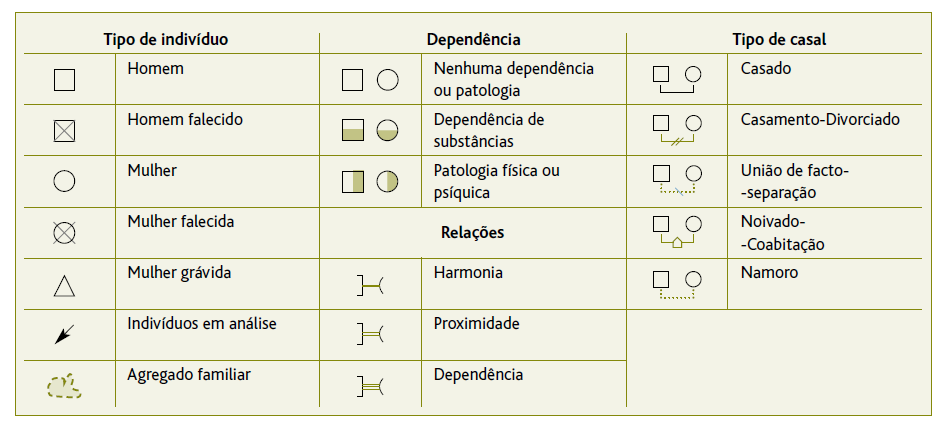The width and height of the screenshot is (946, 423).
Task: Select the União de facto-separação label
Action: coord(794,181)
